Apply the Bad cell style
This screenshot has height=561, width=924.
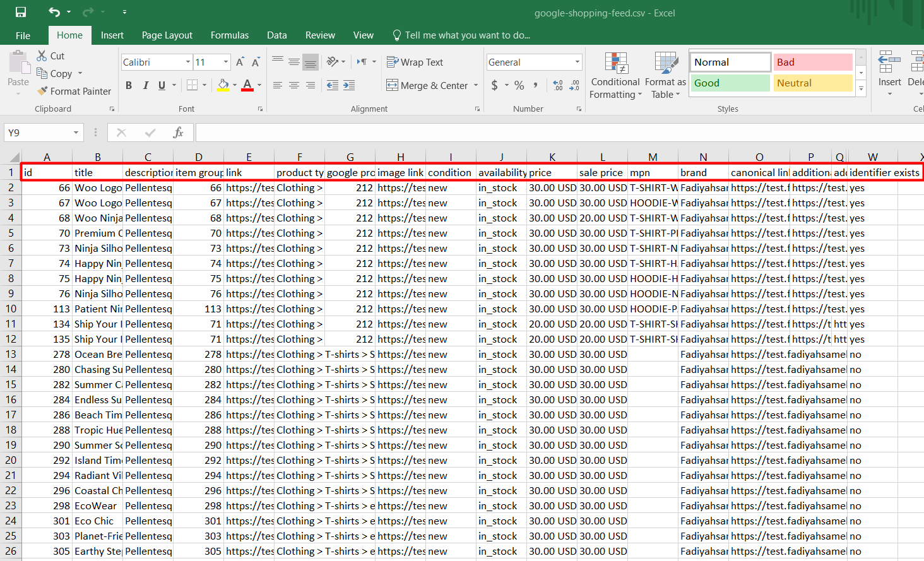coord(813,62)
